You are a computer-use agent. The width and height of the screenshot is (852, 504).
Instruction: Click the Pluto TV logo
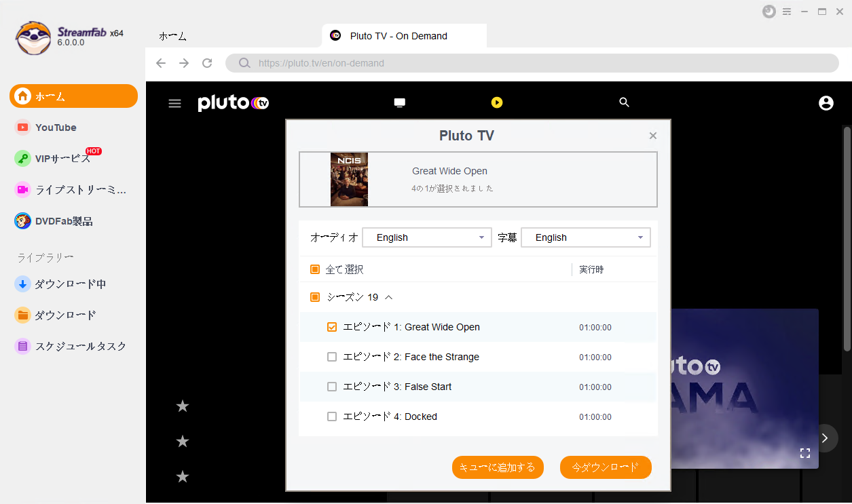[234, 102]
